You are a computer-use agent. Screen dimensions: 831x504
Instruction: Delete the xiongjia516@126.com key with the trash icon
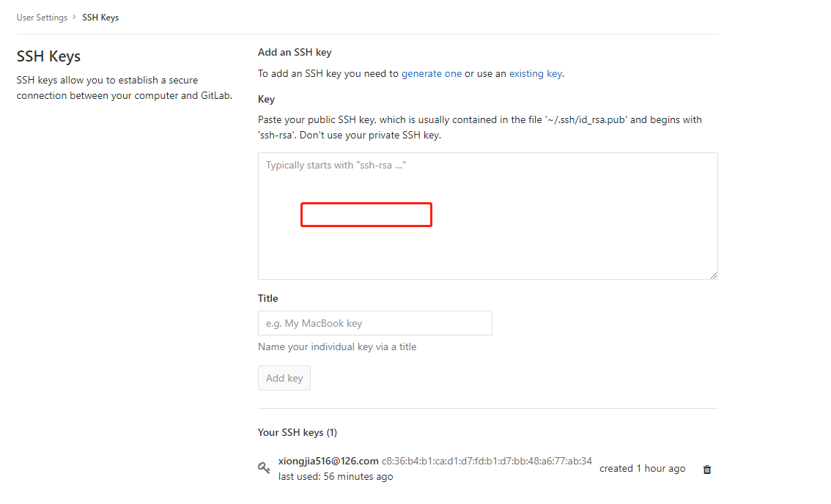[x=707, y=469]
